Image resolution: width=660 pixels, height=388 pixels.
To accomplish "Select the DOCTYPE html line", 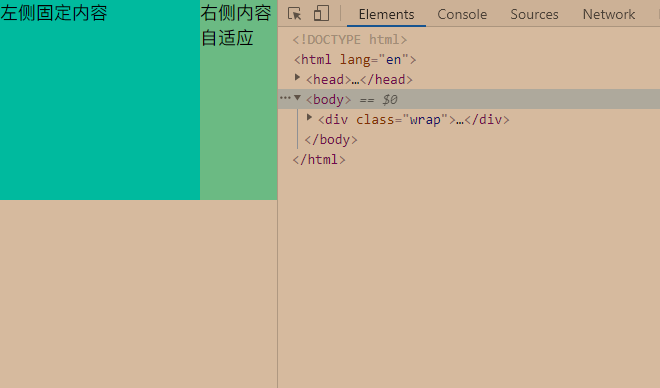I will point(350,40).
